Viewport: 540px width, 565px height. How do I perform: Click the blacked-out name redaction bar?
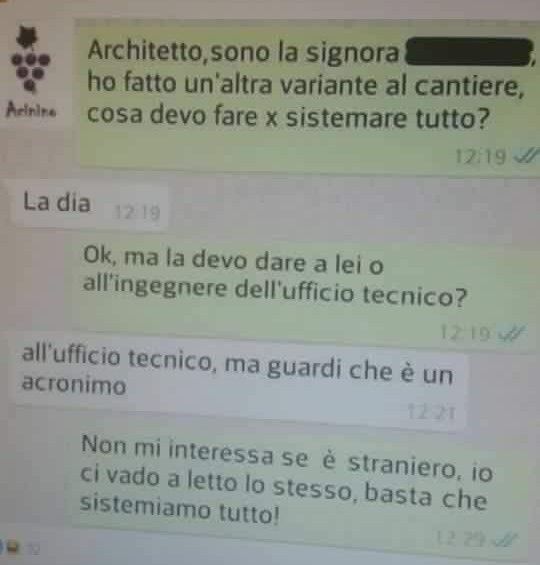tap(469, 52)
